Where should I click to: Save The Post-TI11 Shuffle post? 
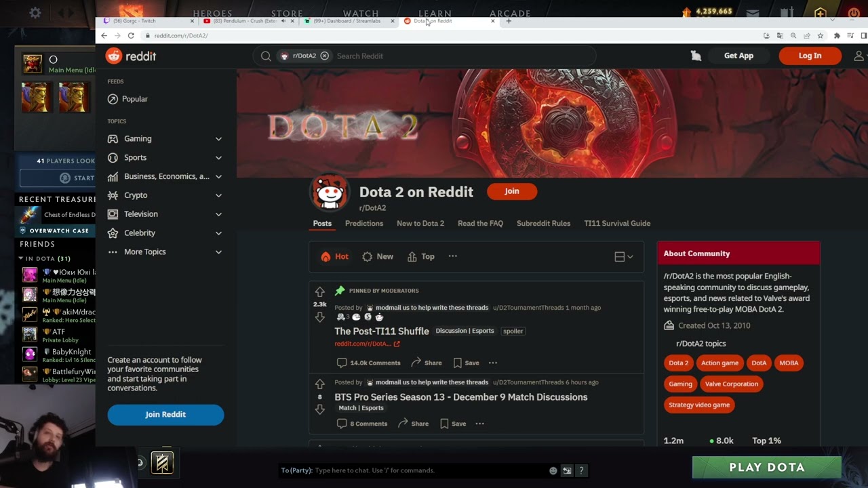tap(466, 363)
